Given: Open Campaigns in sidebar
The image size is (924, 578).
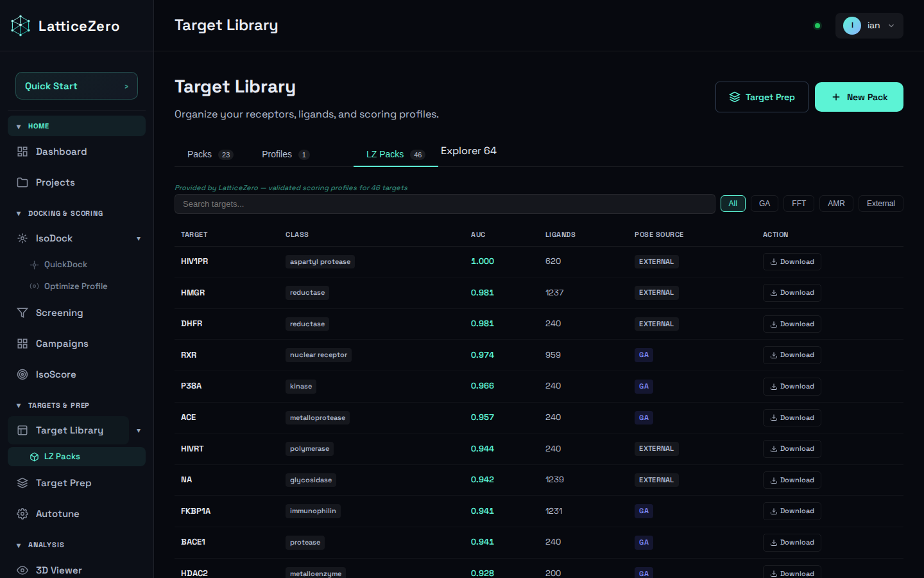Looking at the screenshot, I should coord(76,344).
